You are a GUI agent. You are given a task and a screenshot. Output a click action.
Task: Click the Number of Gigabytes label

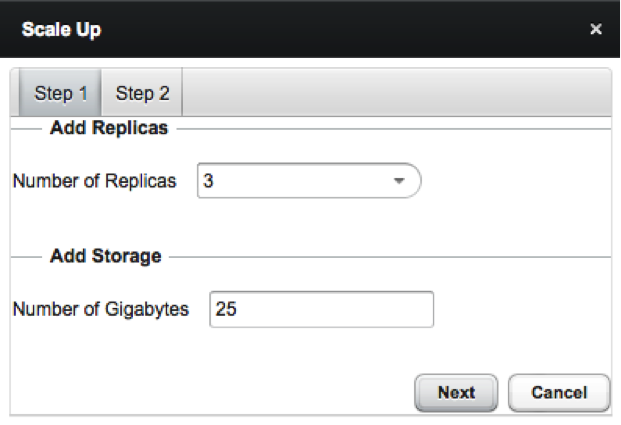click(x=101, y=310)
